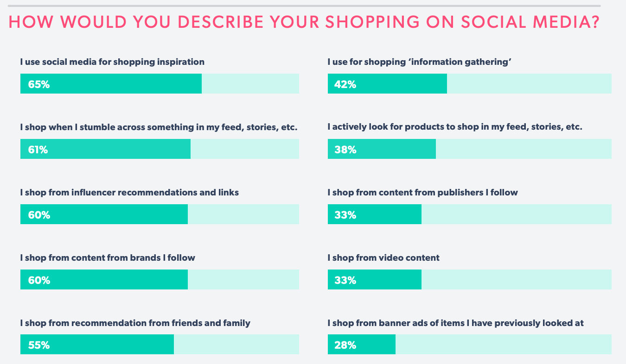
Task: Click the 60% influencer recommendations bar
Action: 104,214
